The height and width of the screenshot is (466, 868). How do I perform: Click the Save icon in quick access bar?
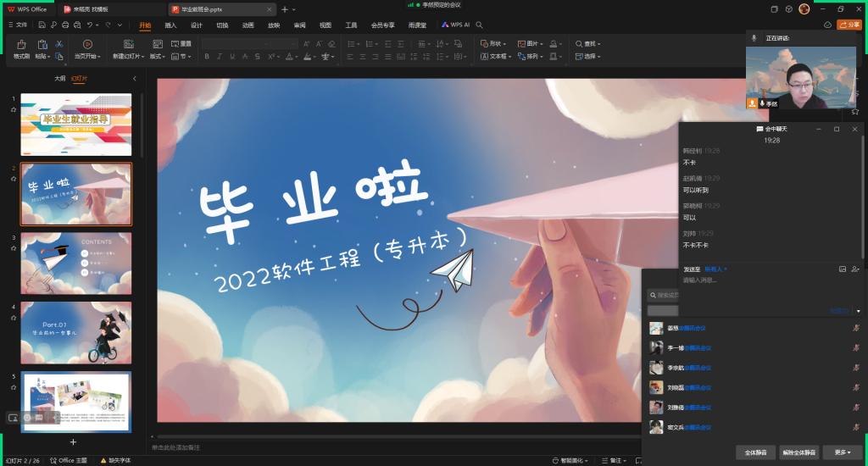click(x=42, y=25)
